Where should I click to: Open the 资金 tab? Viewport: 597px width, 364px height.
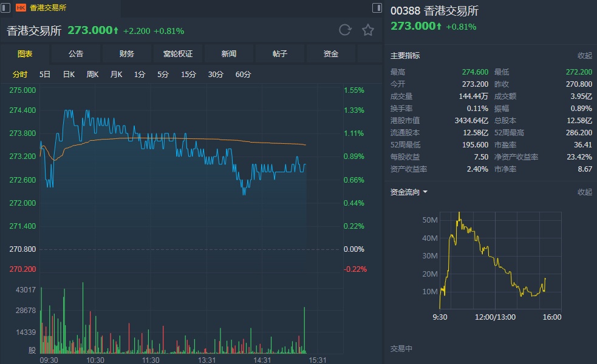point(331,53)
